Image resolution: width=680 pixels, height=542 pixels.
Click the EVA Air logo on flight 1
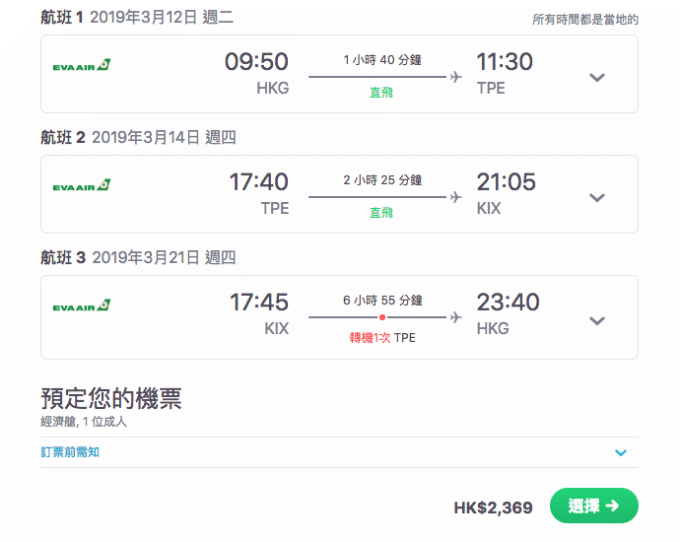click(82, 65)
